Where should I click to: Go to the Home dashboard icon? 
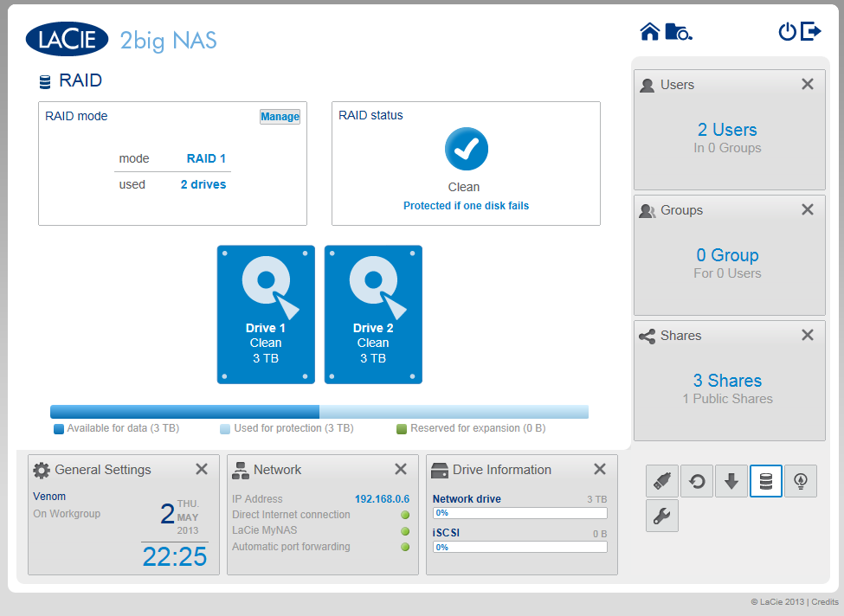click(650, 32)
